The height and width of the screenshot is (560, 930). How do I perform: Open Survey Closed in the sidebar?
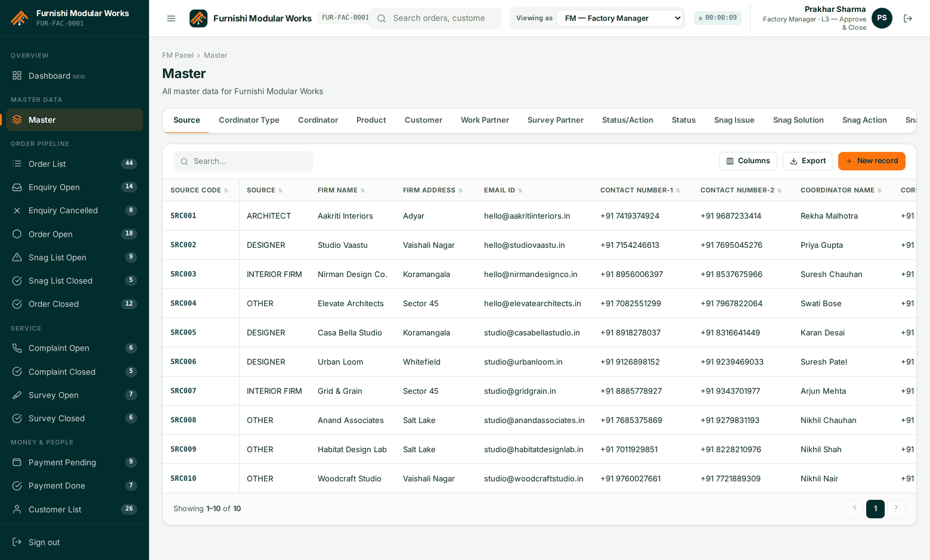(x=75, y=418)
